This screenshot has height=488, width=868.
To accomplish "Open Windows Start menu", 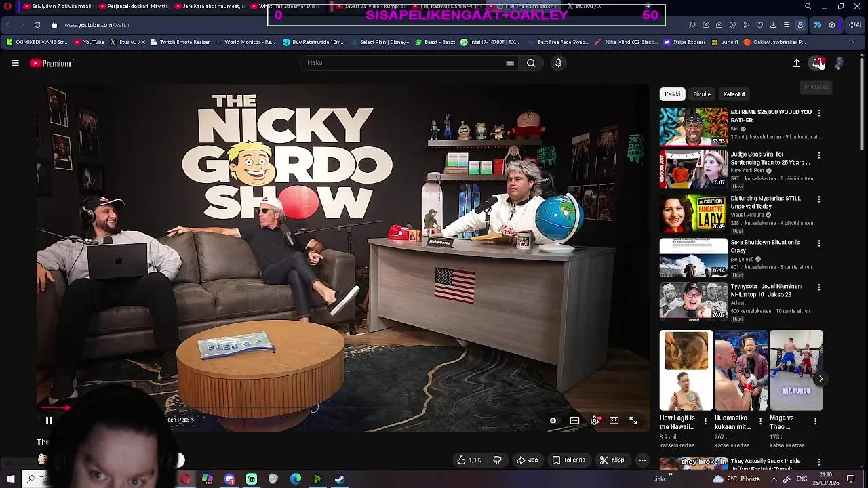I will tap(10, 479).
